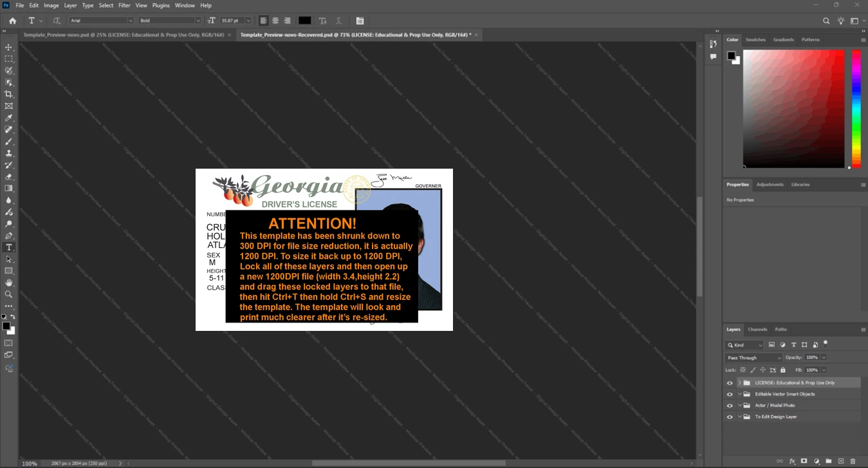
Task: Select the Eraser tool
Action: point(9,176)
